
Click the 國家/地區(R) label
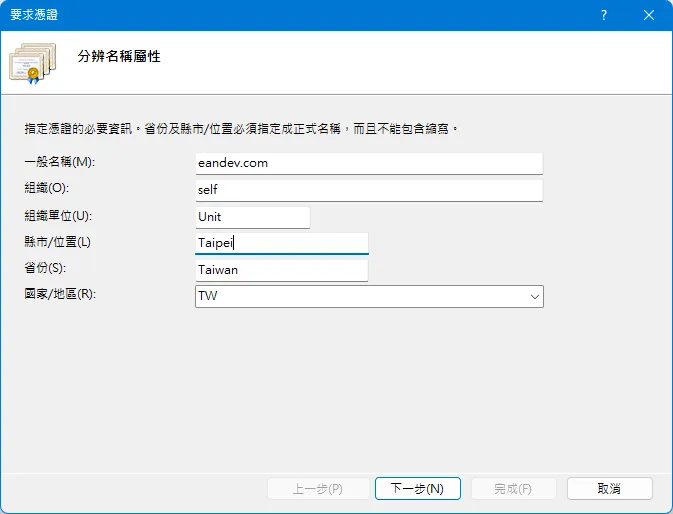click(60, 295)
